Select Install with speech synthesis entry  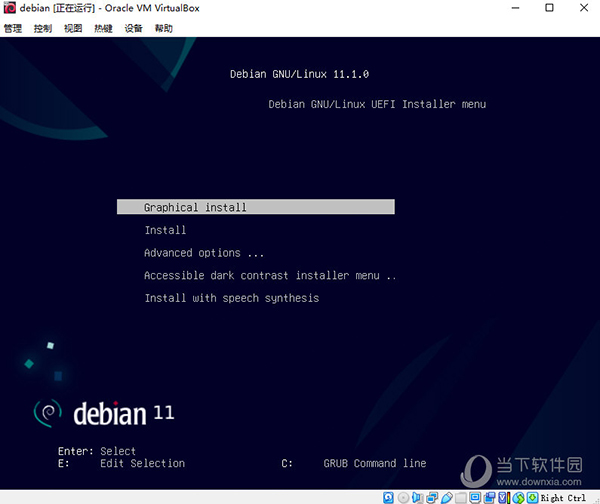[232, 298]
